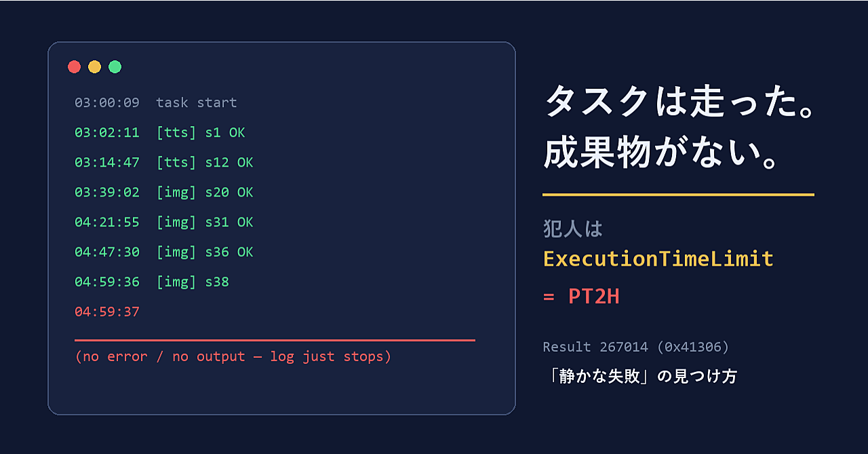Select the [img] s36 OK log line
Viewport: 868px width, 454px height.
[164, 252]
